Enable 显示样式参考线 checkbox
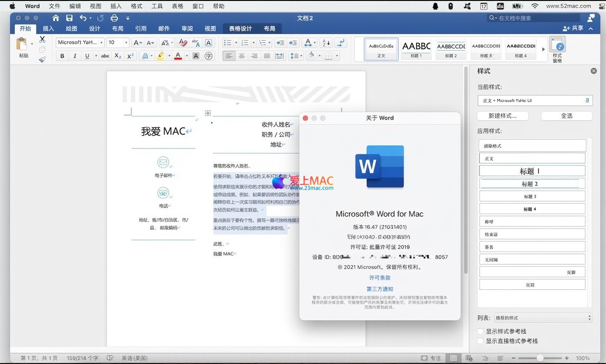The height and width of the screenshot is (364, 606). (x=480, y=331)
